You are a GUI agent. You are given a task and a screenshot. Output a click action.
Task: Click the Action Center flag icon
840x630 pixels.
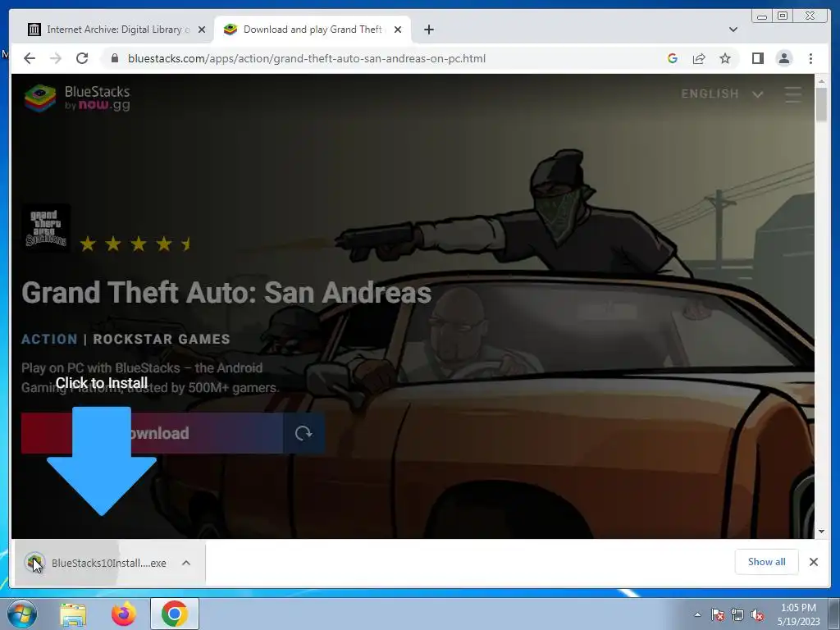[717, 614]
